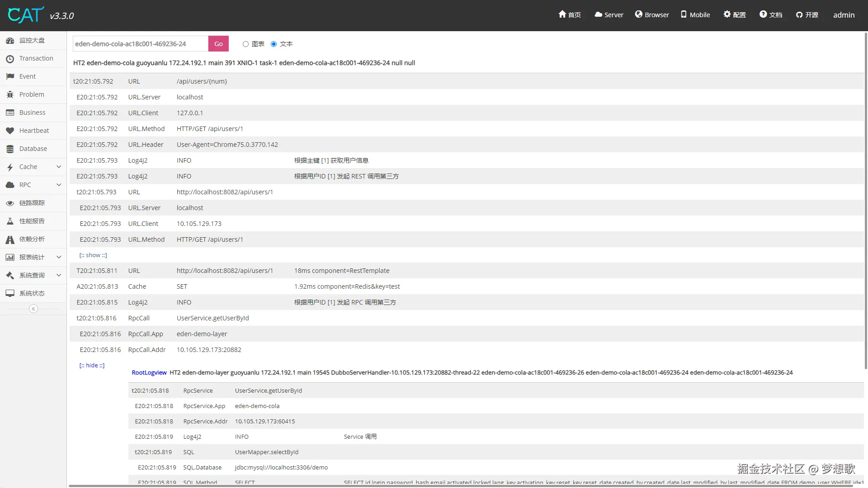Image resolution: width=868 pixels, height=488 pixels.
Task: Click the Database stack icon
Action: click(10, 149)
